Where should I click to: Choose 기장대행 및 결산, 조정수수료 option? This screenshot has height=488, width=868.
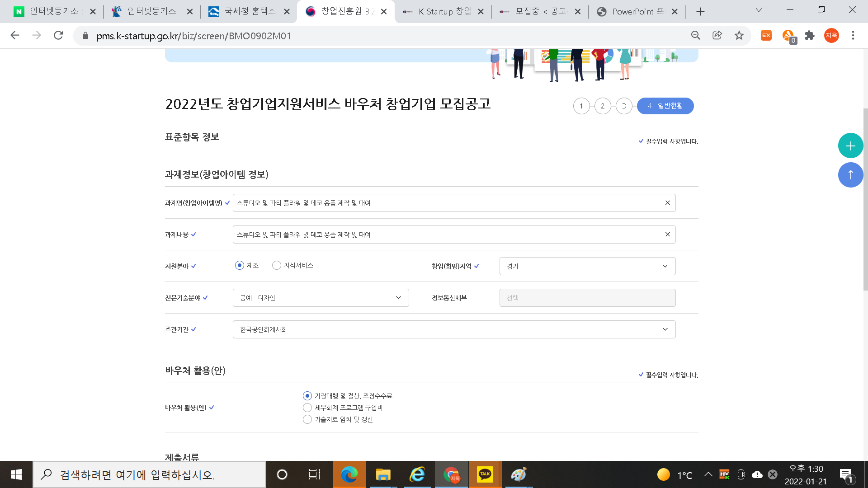[x=307, y=396]
